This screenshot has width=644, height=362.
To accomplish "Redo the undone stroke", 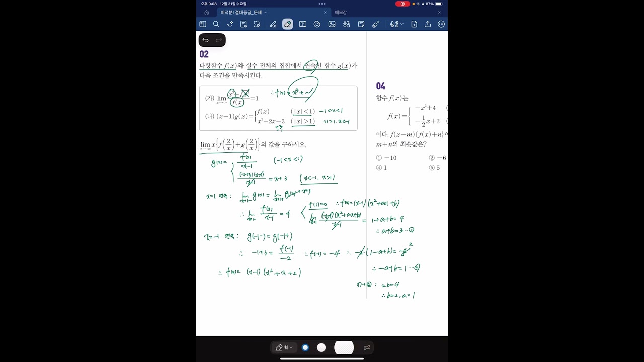I will pyautogui.click(x=219, y=40).
